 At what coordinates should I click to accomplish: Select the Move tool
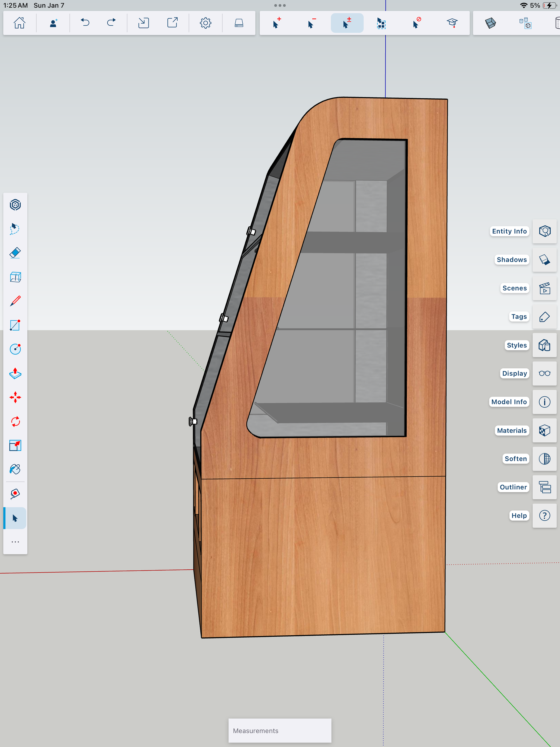pyautogui.click(x=15, y=397)
